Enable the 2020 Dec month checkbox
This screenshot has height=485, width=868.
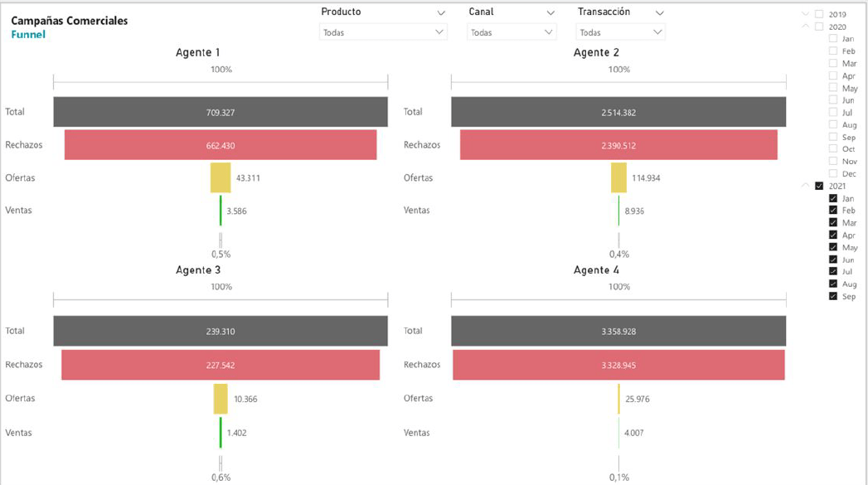pos(833,173)
